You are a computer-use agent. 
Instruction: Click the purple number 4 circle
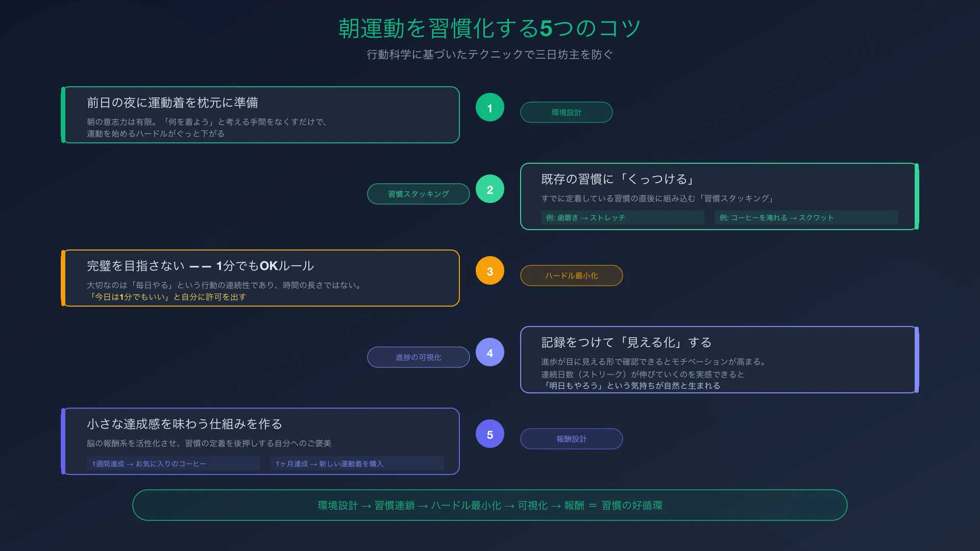(x=489, y=353)
